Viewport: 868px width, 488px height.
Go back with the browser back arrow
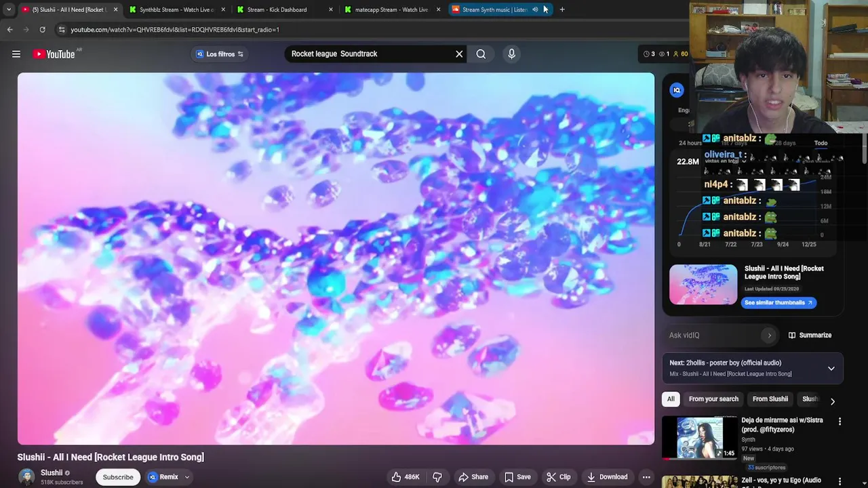9,30
